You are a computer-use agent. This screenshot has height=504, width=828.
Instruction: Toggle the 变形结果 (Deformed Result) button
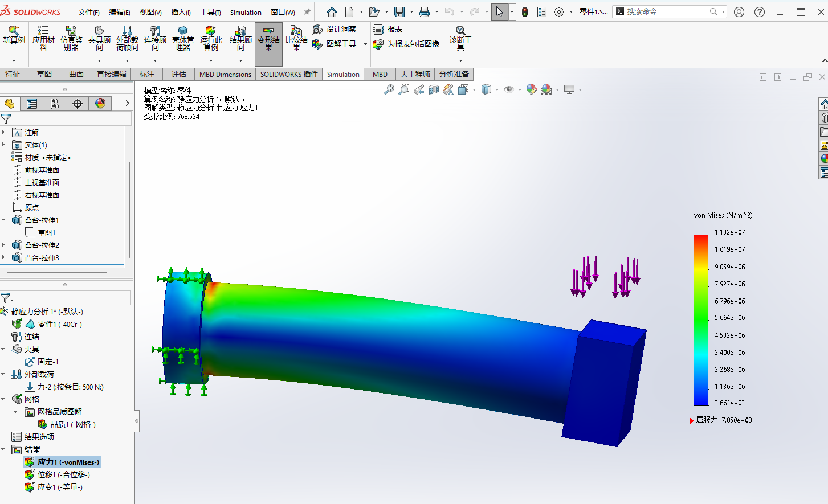click(268, 39)
